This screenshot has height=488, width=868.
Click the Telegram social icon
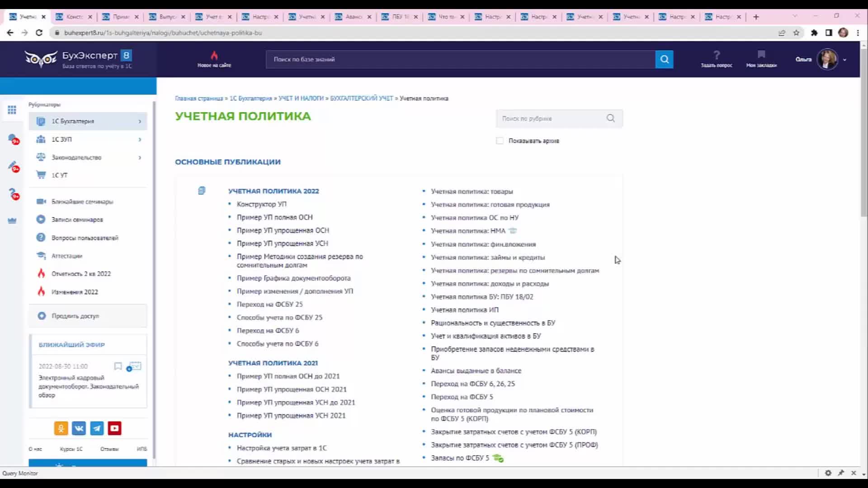click(97, 428)
